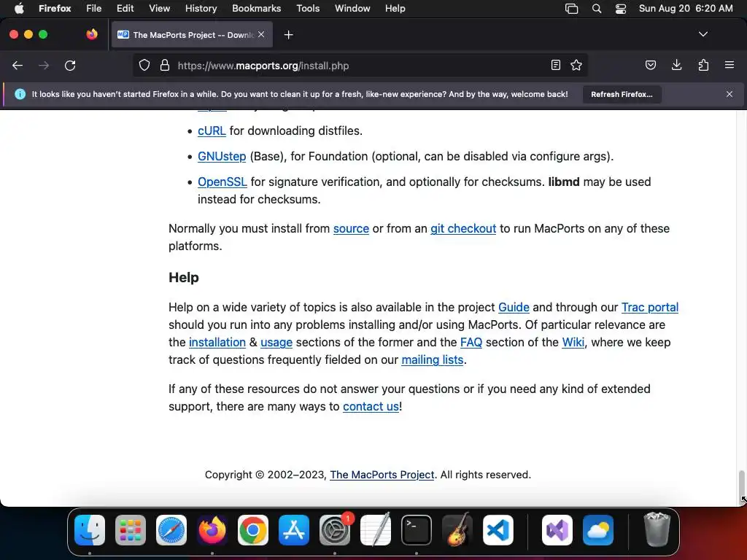Select The MacPorts Project tab
Screen dimensions: 747x560
coord(192,35)
